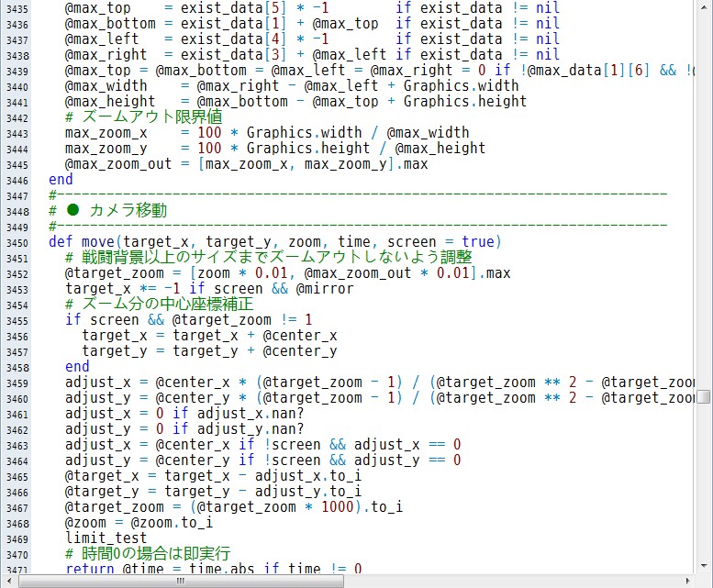Click 'target_x + @center_x' on line 3456
Image resolution: width=713 pixels, height=588 pixels.
pos(255,335)
